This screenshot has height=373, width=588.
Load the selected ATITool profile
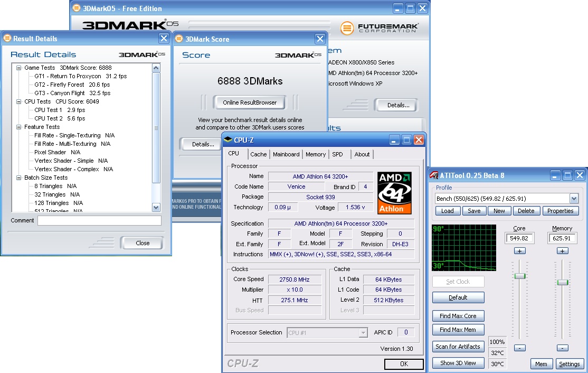(x=448, y=211)
